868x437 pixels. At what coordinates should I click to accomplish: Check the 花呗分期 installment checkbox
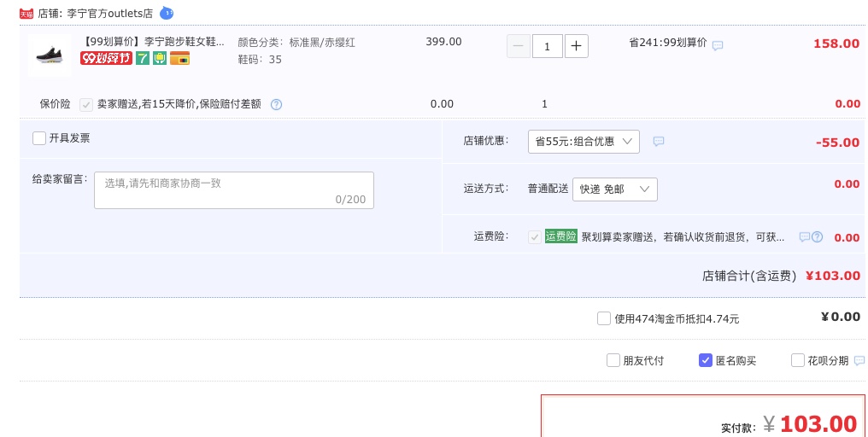[798, 361]
